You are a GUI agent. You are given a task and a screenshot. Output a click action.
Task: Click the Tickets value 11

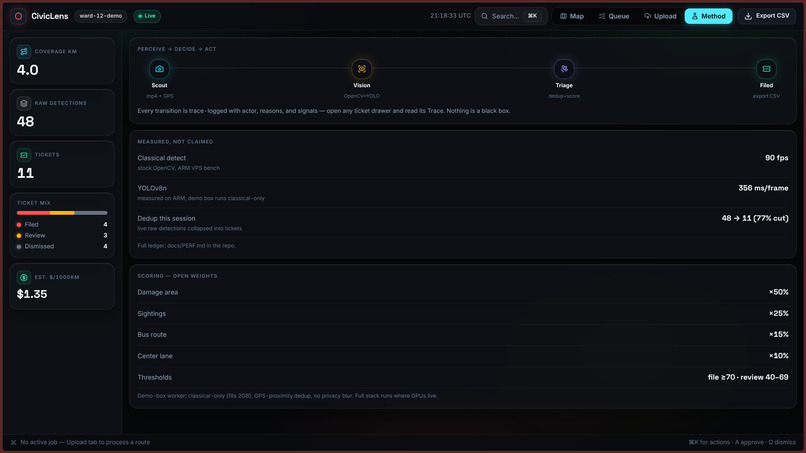click(x=25, y=173)
